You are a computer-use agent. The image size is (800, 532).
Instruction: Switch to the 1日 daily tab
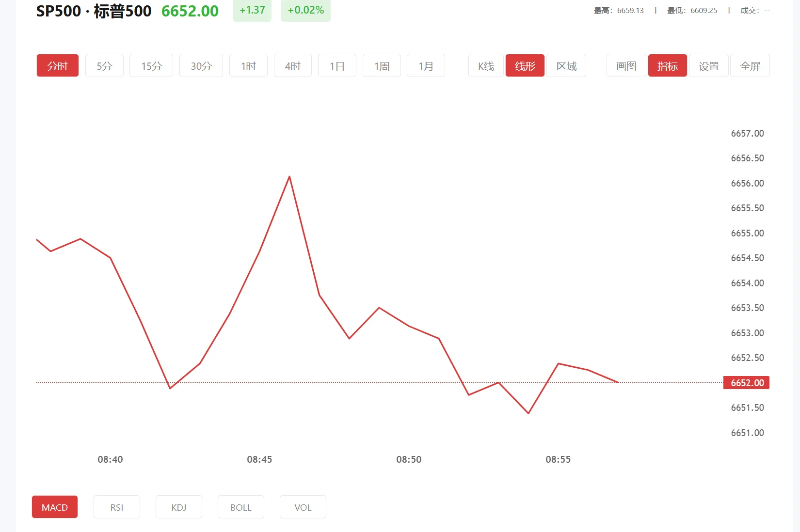(x=337, y=65)
